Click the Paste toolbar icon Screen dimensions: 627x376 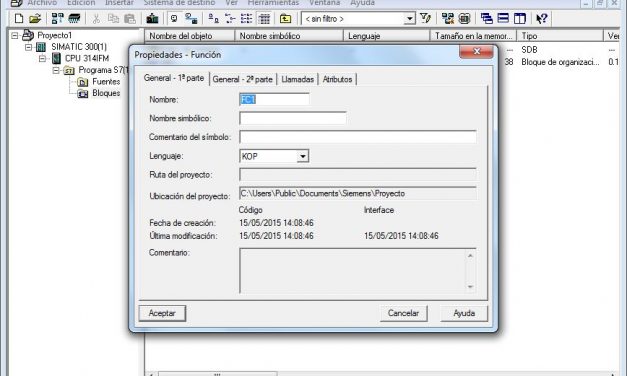pyautogui.click(x=130, y=18)
